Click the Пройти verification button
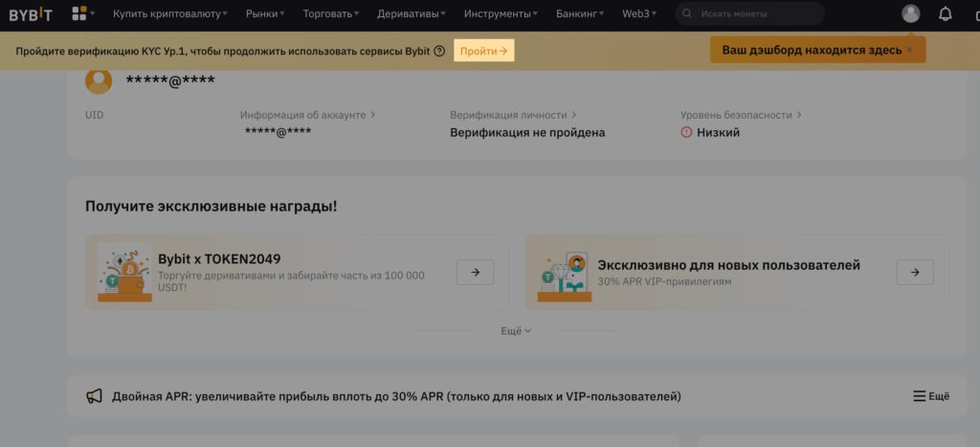 483,52
